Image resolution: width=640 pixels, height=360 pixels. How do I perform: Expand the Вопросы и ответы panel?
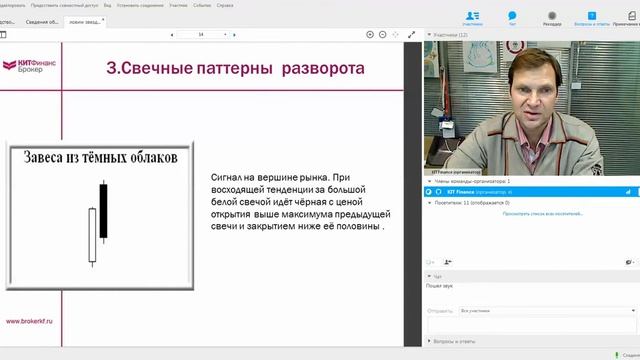coord(429,341)
